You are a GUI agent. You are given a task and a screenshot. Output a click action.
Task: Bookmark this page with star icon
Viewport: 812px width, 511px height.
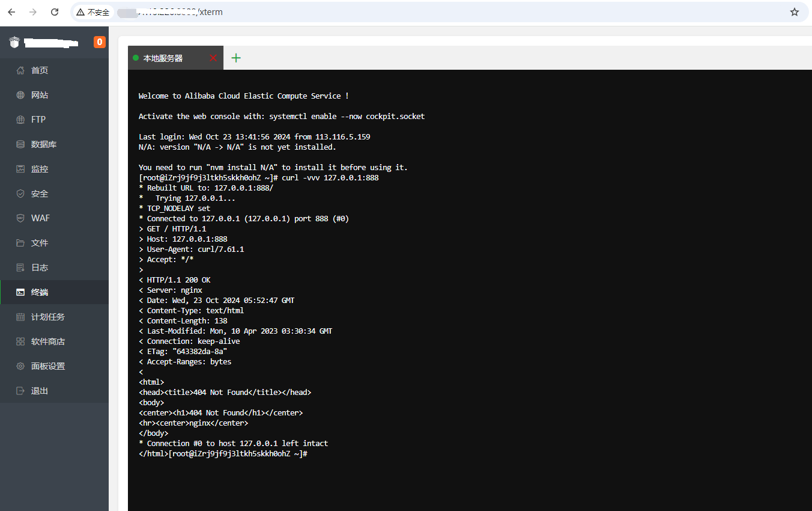coord(795,12)
